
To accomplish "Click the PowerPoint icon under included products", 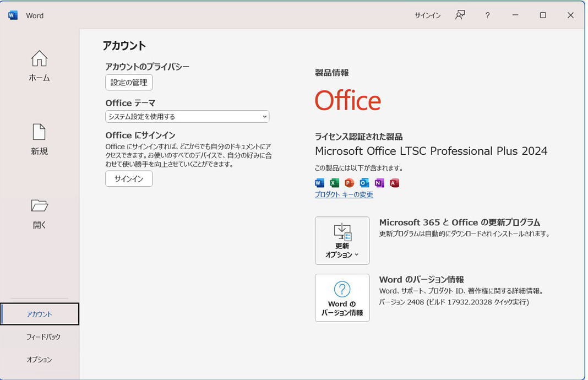I will (x=349, y=183).
